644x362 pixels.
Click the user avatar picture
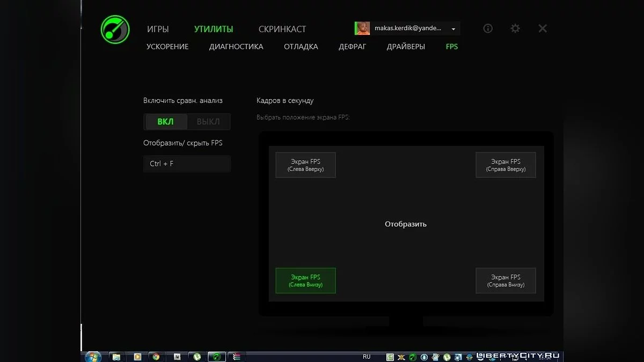362,28
